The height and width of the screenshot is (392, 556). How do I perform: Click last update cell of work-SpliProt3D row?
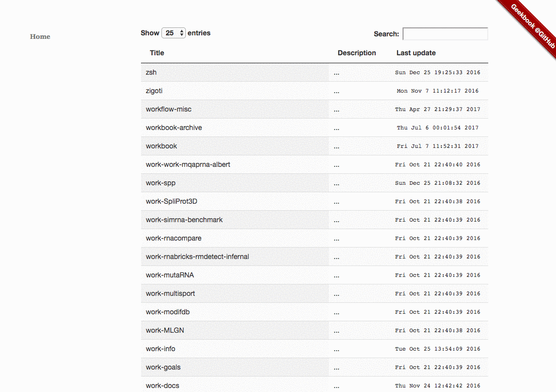coord(437,201)
